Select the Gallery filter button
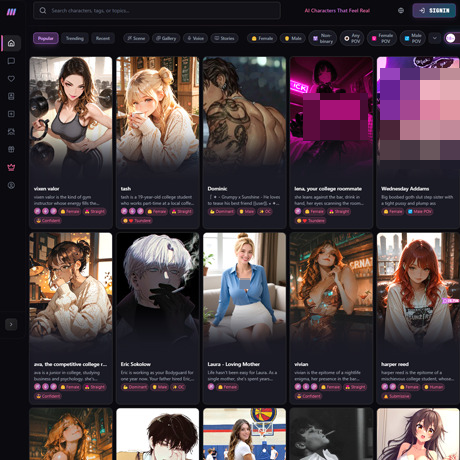This screenshot has width=460, height=460. (166, 38)
